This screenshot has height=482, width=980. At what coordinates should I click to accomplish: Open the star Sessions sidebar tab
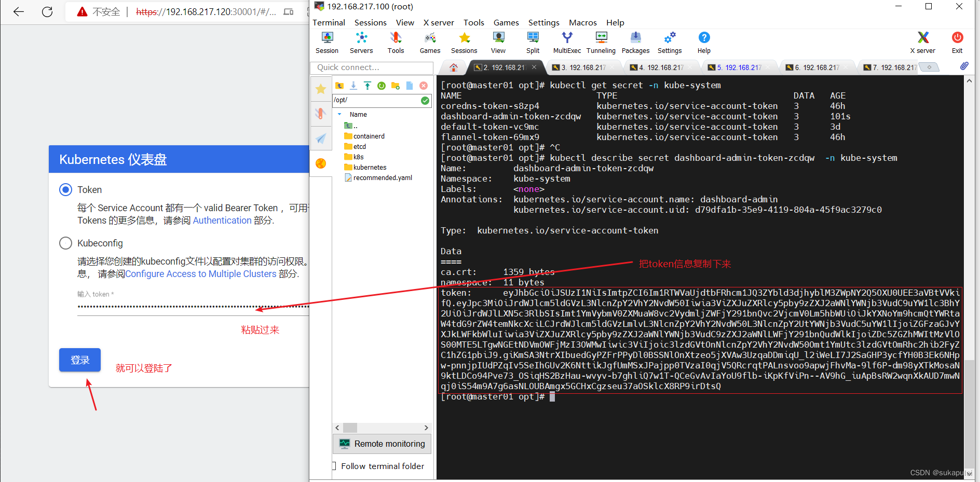point(321,89)
